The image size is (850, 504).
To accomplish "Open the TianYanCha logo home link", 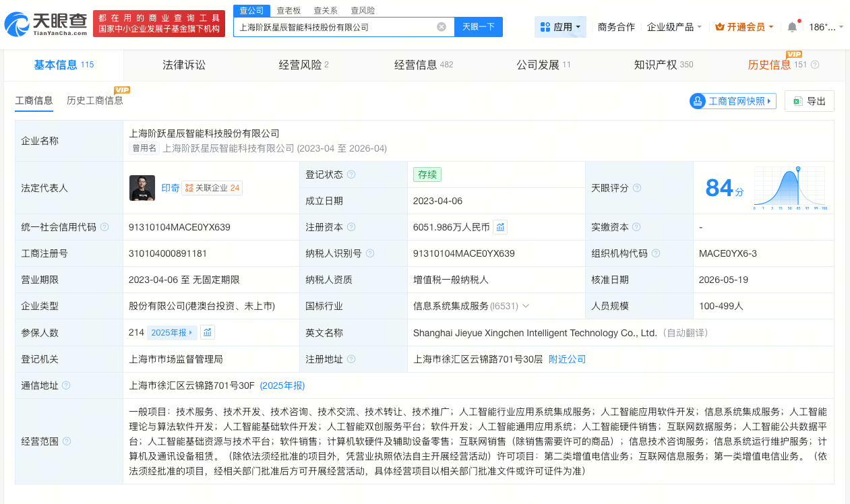I will click(x=46, y=24).
